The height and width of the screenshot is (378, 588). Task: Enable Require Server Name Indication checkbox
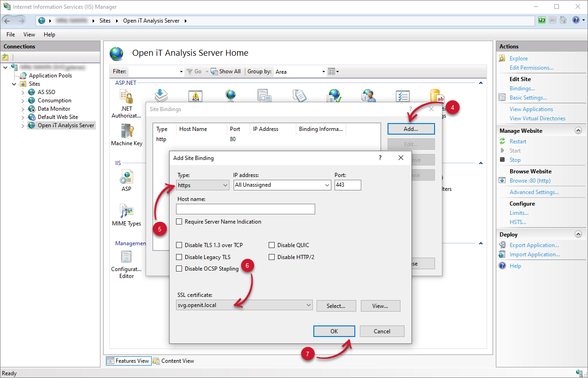pos(179,222)
